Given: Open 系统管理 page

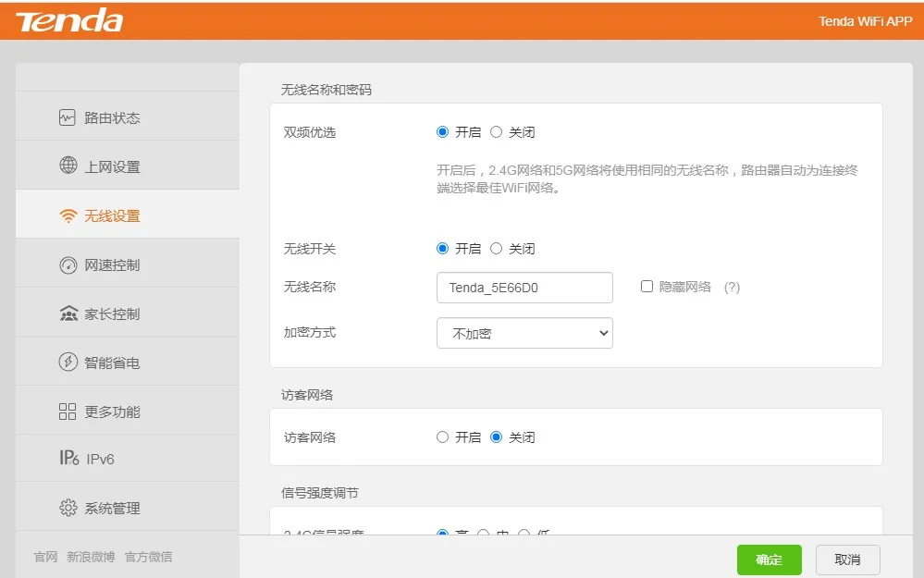Looking at the screenshot, I should (x=128, y=506).
